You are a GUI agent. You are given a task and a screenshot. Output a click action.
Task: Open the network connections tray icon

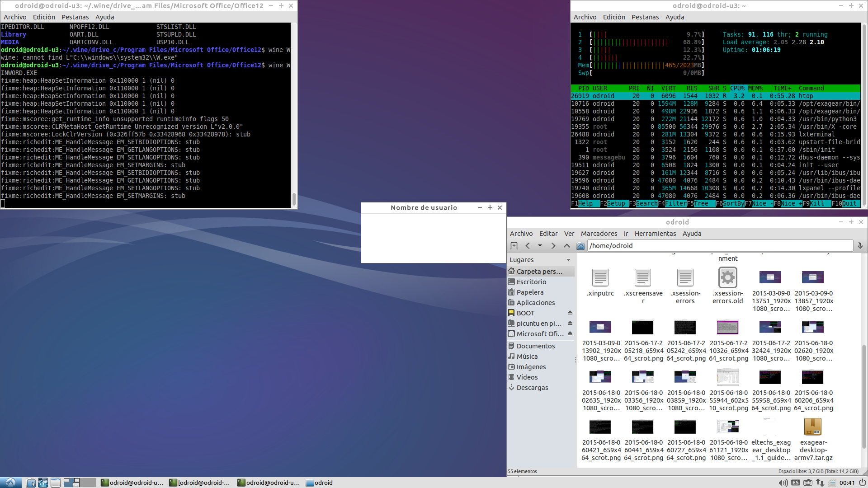(x=820, y=483)
